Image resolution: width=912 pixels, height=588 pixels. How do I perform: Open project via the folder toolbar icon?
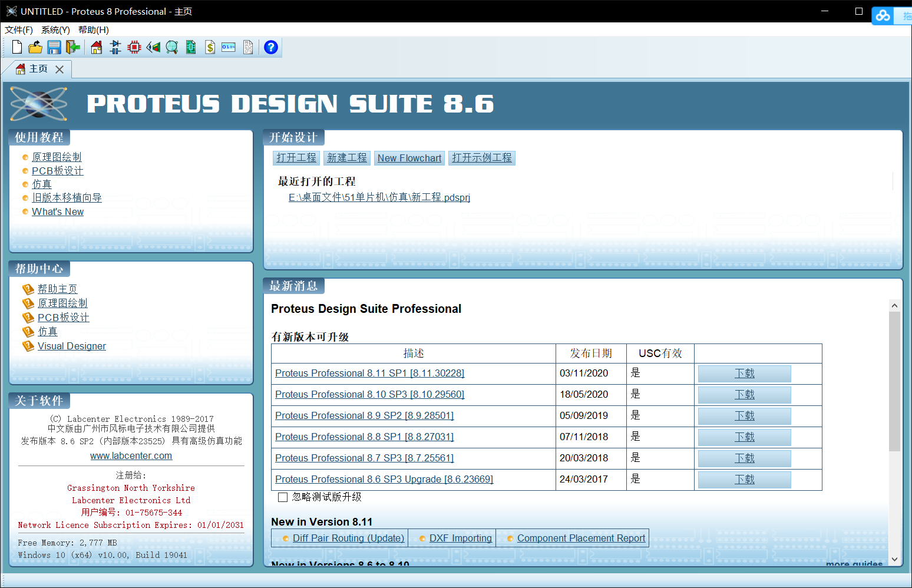click(x=35, y=47)
